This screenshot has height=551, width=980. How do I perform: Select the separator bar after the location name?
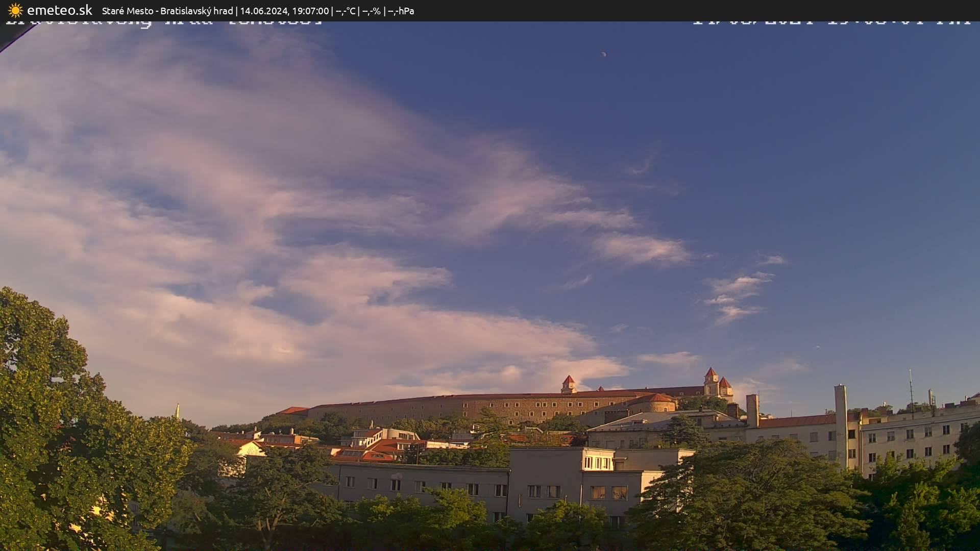[x=236, y=11]
